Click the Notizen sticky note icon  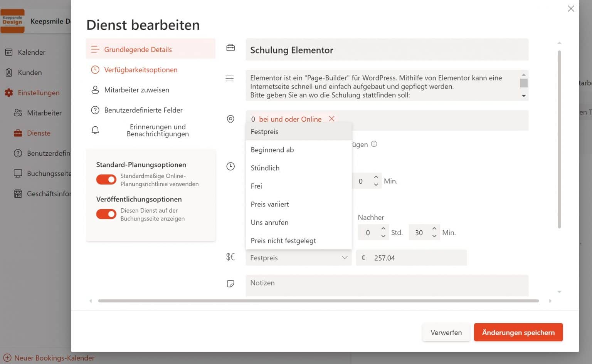click(x=230, y=284)
